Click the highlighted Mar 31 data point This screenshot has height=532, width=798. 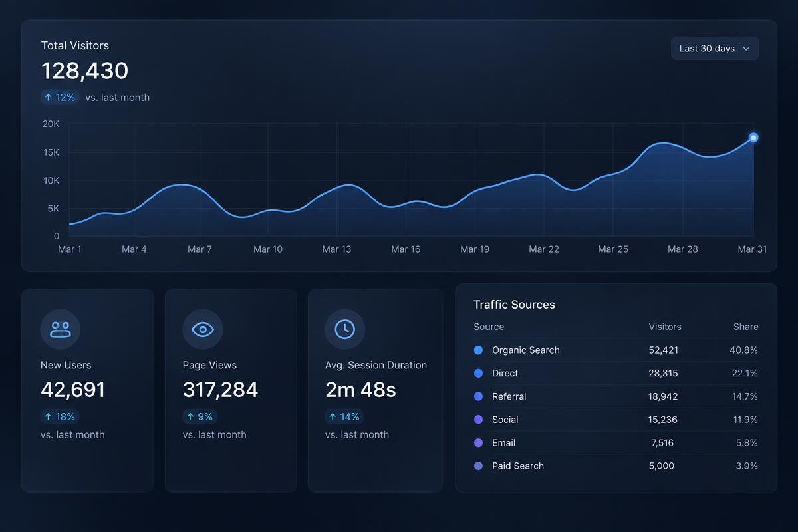point(753,138)
